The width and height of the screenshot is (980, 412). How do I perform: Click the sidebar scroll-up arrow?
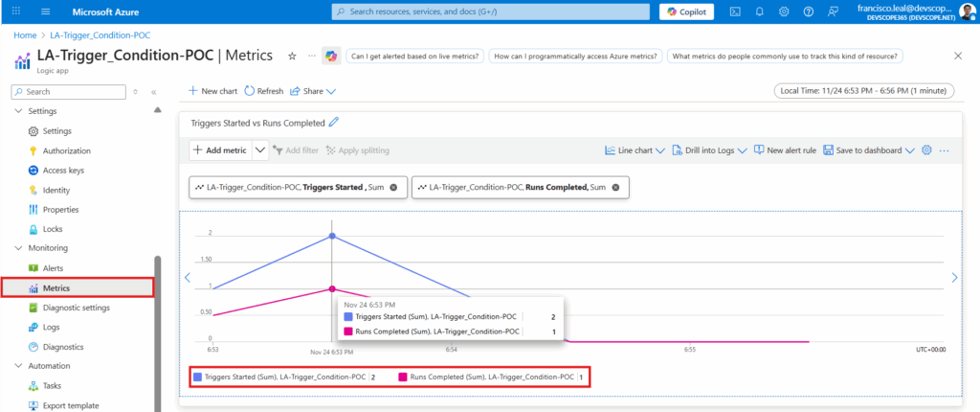pos(158,110)
